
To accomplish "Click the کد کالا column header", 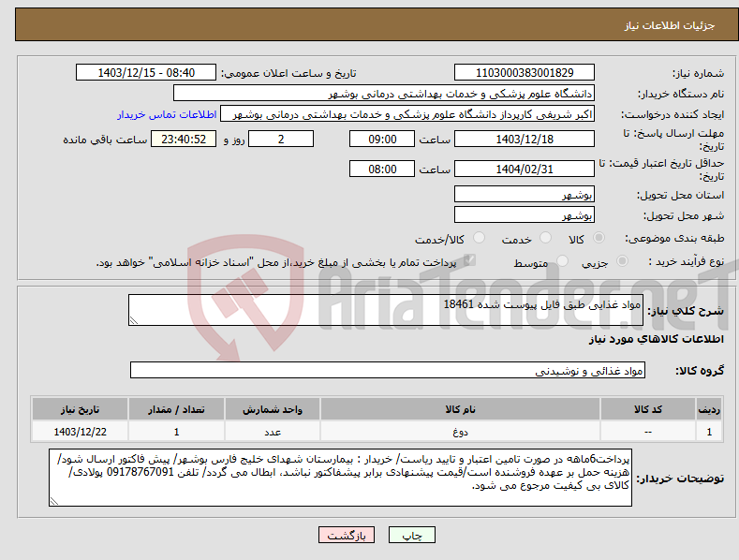I will coord(648,409).
